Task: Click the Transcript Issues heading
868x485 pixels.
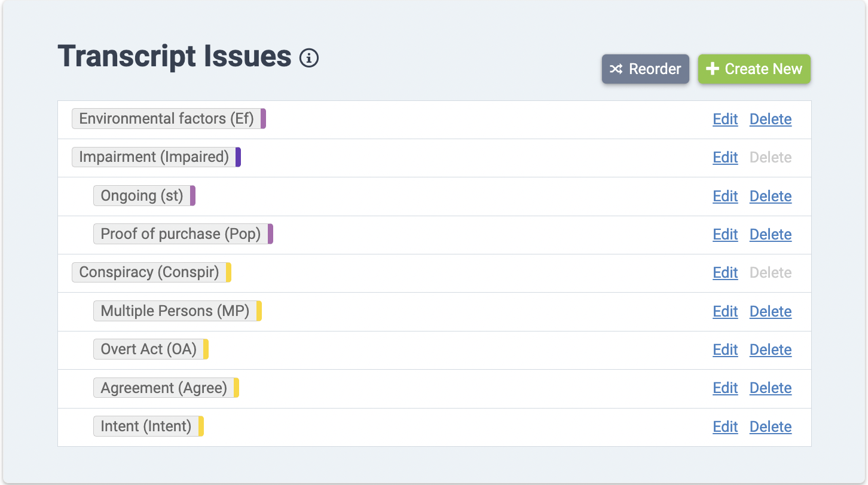Action: 175,57
